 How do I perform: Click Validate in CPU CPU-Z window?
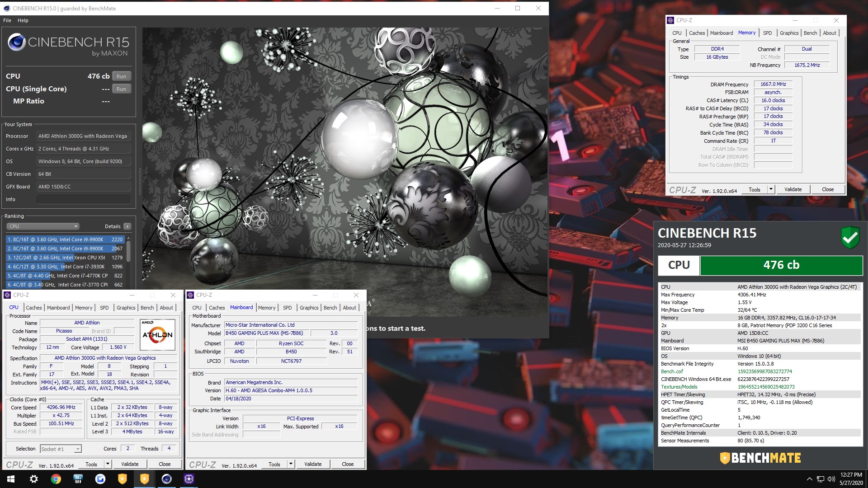130,464
